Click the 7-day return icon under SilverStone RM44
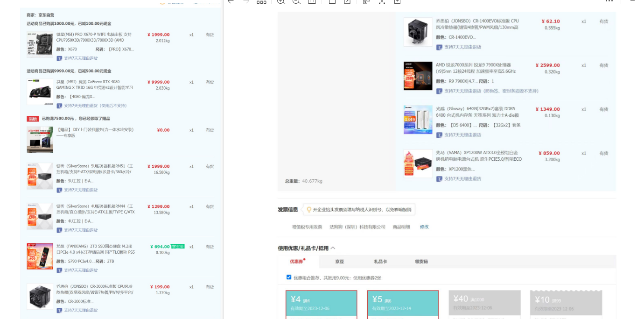Image resolution: width=644 pixels, height=319 pixels. point(59,230)
